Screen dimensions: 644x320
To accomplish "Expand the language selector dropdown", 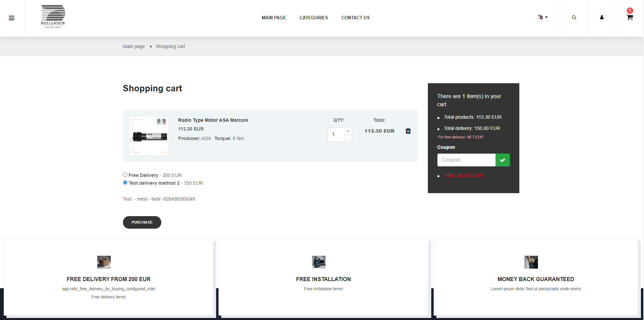I will coord(542,18).
